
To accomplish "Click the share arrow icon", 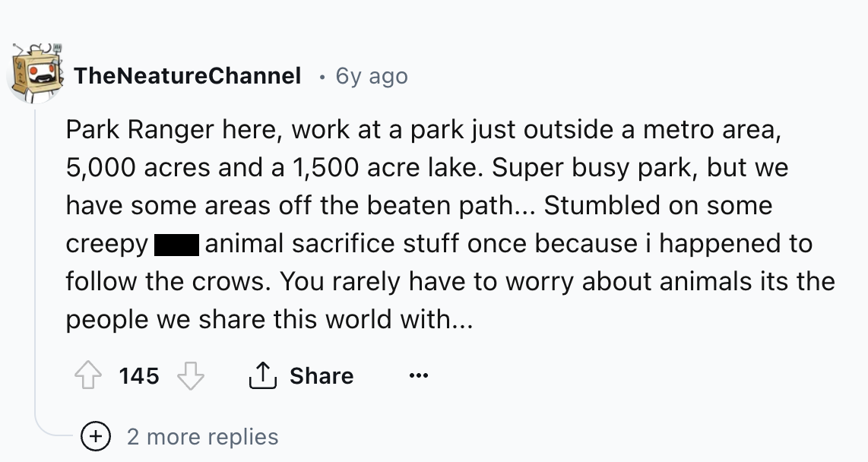I will click(261, 376).
